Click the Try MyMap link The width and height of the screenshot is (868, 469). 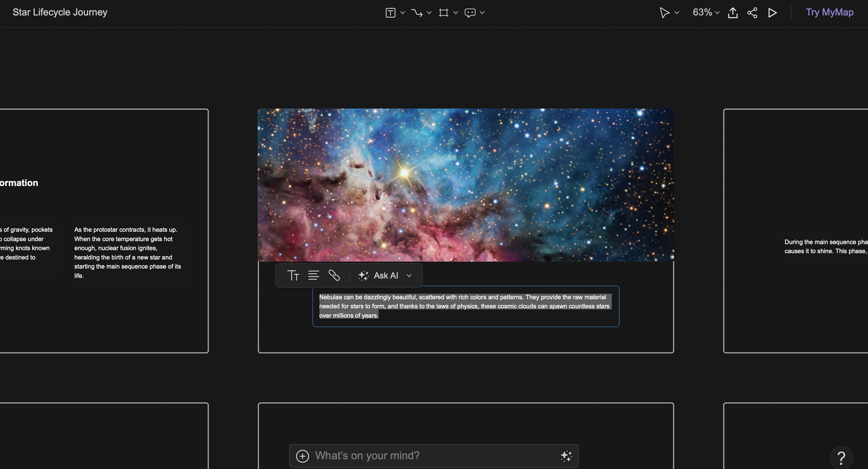(829, 12)
